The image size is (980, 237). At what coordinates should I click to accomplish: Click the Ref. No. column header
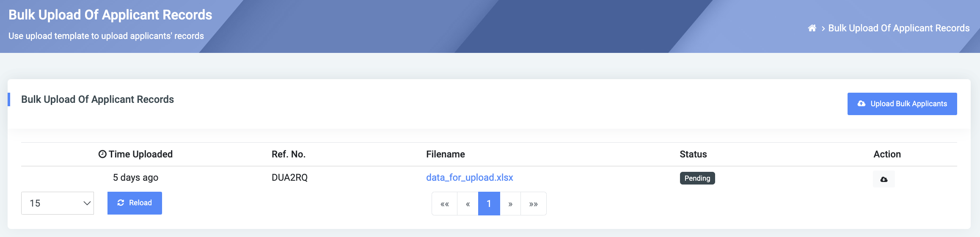point(289,154)
